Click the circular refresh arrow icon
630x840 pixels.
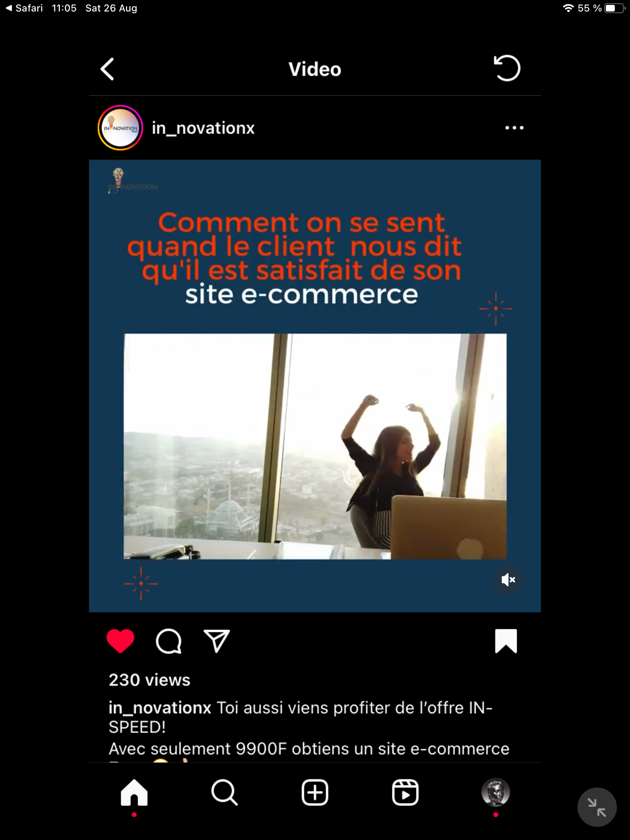[x=507, y=68]
